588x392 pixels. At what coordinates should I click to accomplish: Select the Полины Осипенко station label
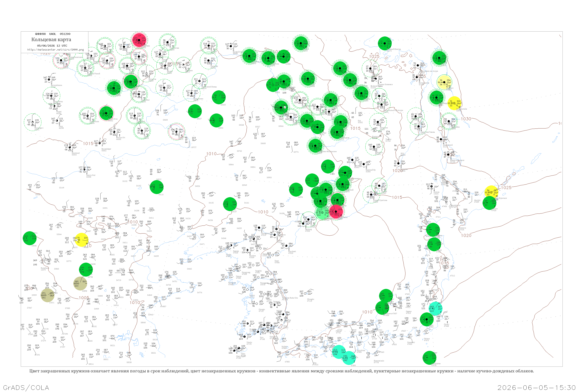[x=385, y=84]
